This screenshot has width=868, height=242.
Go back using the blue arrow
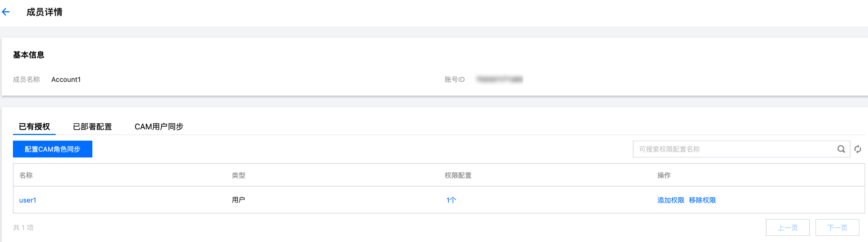pos(6,12)
